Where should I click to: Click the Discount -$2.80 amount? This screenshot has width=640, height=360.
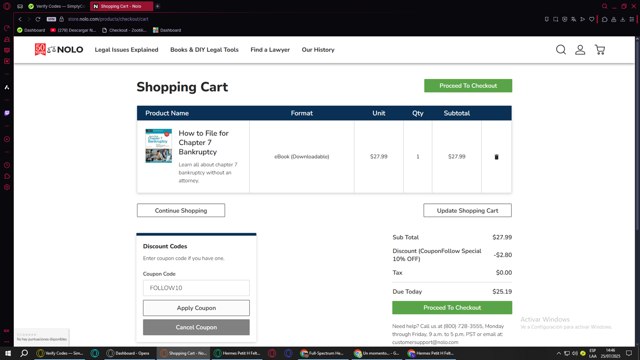pyautogui.click(x=502, y=255)
